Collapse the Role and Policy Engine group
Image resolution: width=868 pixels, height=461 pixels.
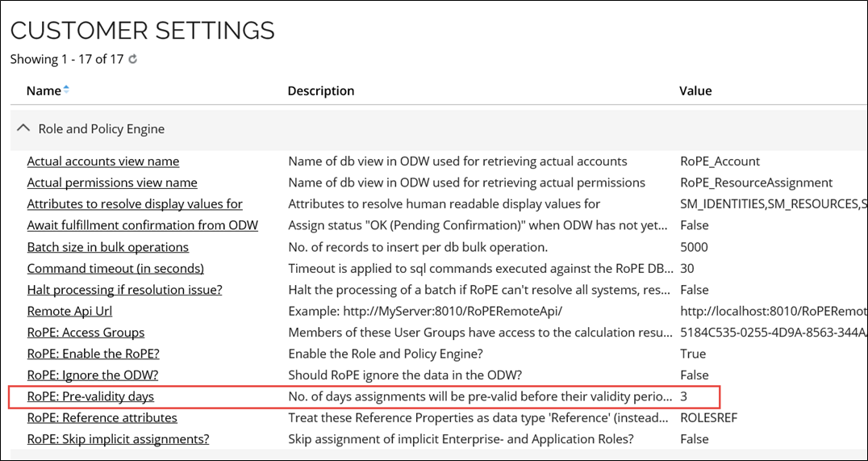23,128
